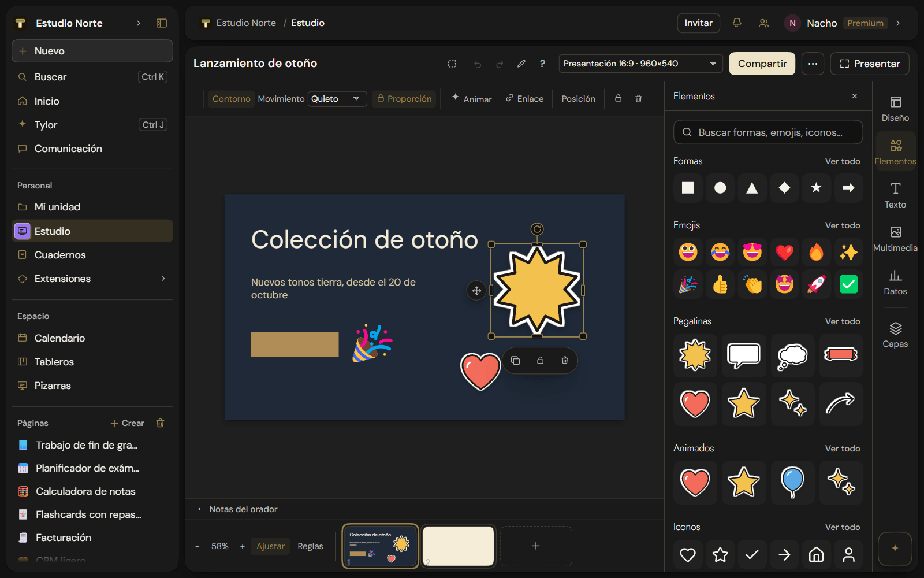This screenshot has height=578, width=924.
Task: Click the Compartir button
Action: click(x=762, y=64)
